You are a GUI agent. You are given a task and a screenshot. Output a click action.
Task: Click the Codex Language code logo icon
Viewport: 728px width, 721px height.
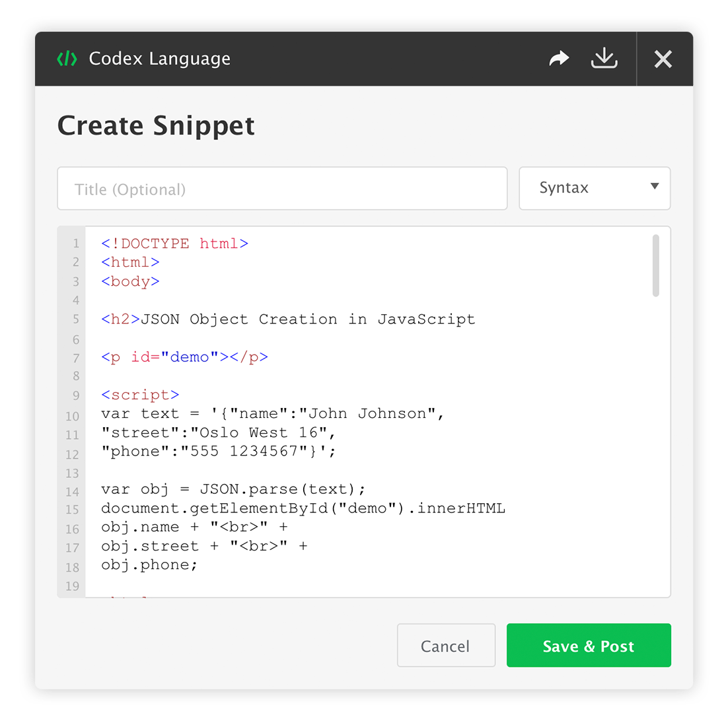tap(67, 59)
